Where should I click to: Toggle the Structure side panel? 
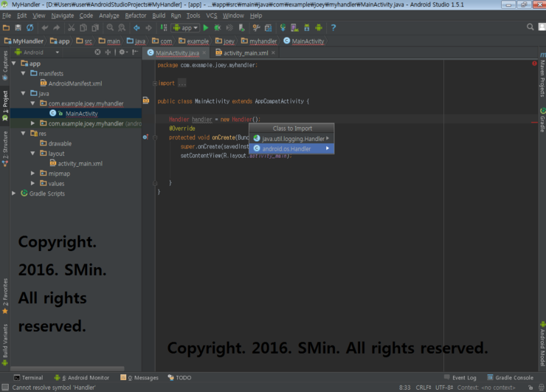[x=5, y=149]
